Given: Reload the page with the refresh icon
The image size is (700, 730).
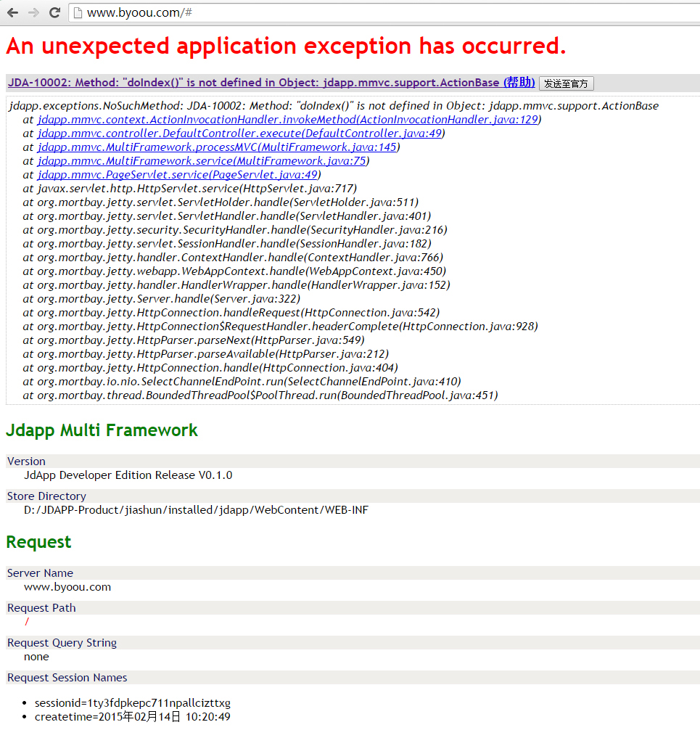Looking at the screenshot, I should click(x=54, y=12).
